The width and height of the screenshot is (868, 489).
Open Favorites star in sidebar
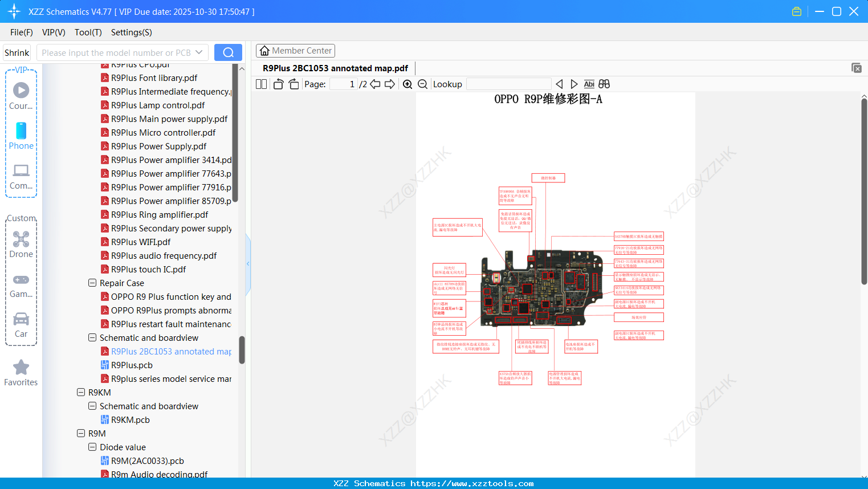tap(21, 373)
